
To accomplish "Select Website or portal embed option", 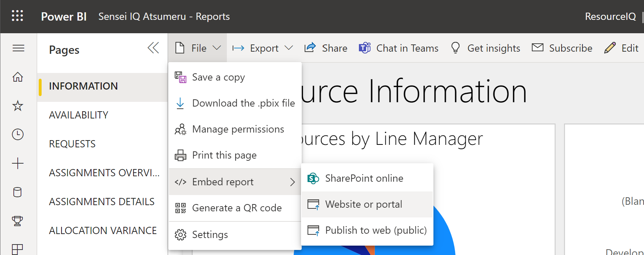I will coord(363,204).
